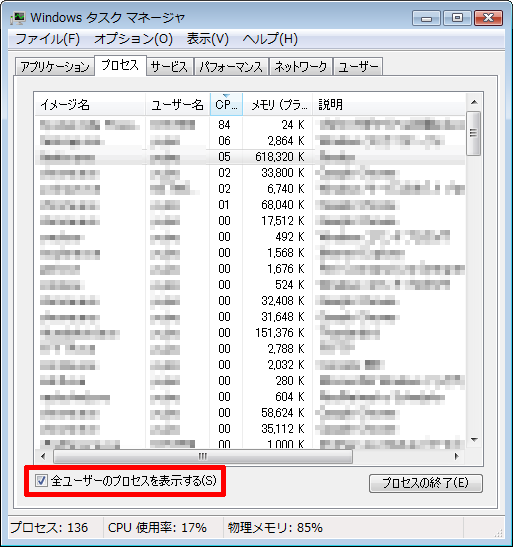Sort by the メモリ column header
Image resolution: width=513 pixels, height=547 pixels.
278,104
